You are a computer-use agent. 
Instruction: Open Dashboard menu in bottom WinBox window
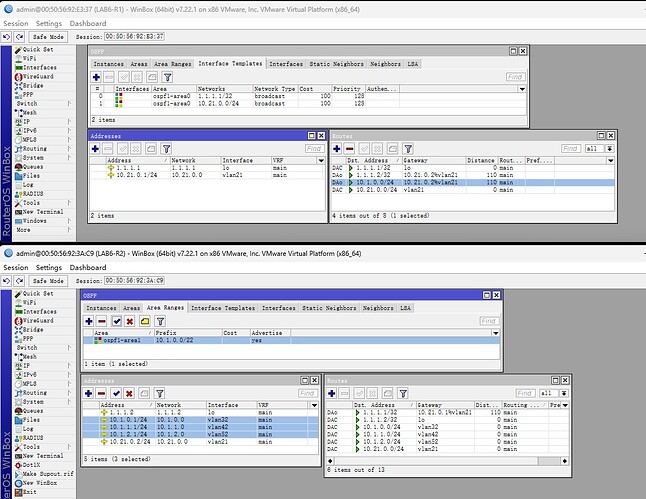88,267
